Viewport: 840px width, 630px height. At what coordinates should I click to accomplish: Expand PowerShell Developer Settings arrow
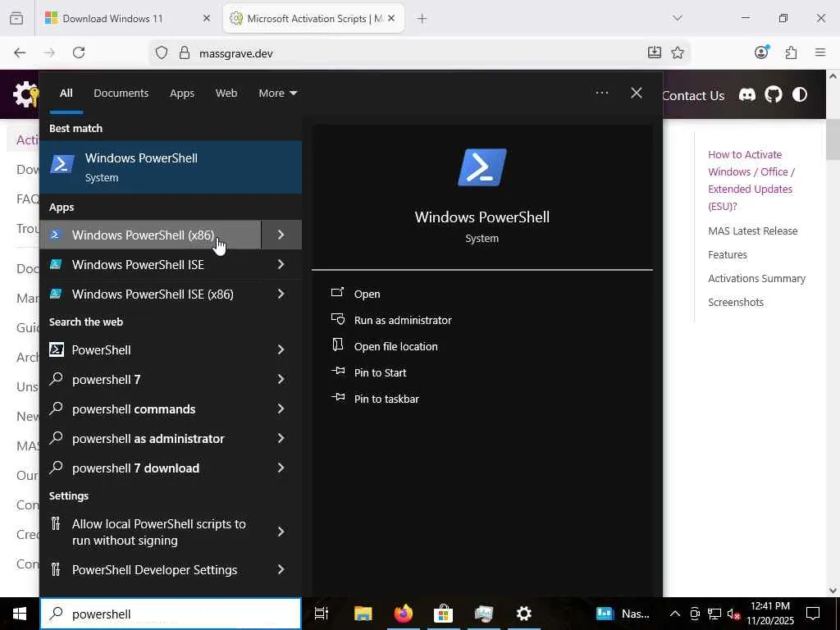tap(281, 569)
